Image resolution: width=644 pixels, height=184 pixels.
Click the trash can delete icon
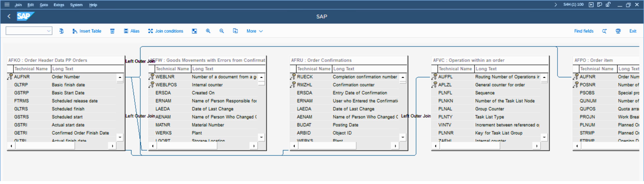tap(112, 31)
